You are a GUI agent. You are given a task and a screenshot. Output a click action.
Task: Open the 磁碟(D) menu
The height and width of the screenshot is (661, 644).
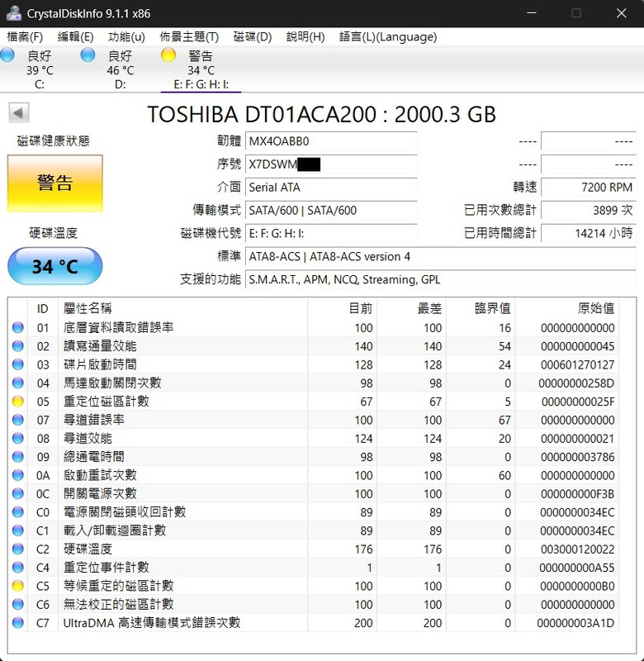[253, 37]
